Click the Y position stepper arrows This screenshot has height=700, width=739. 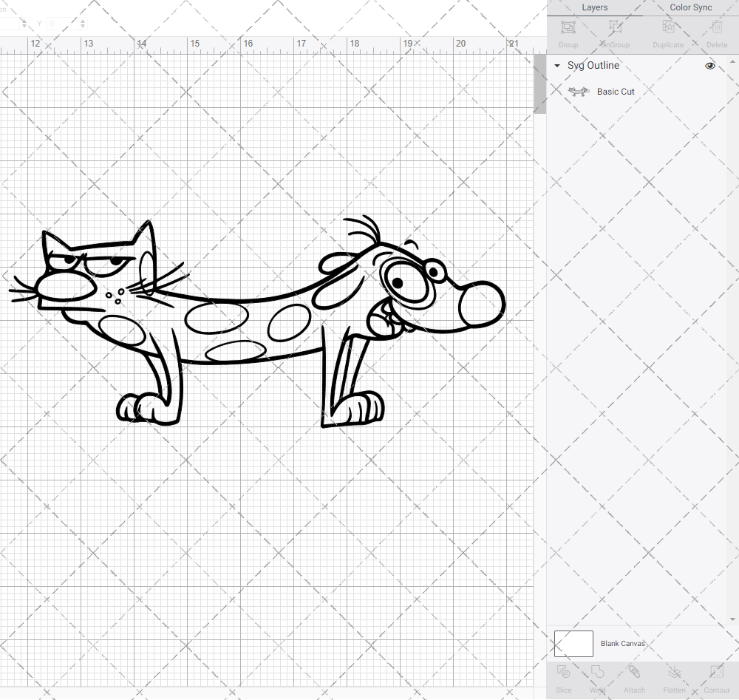point(83,23)
